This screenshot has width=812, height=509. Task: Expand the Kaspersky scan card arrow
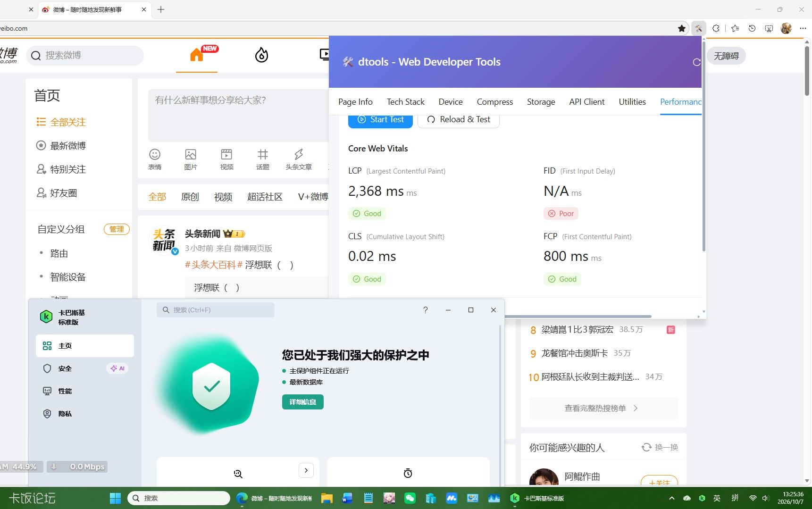pyautogui.click(x=306, y=470)
